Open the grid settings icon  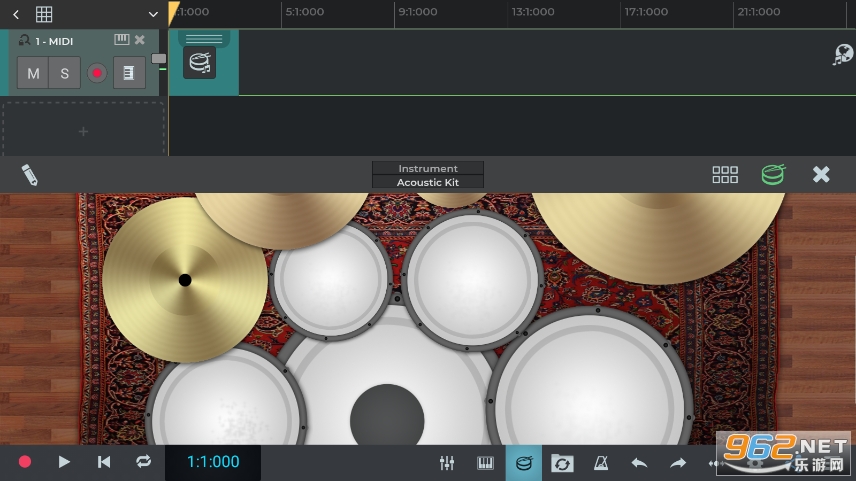click(x=44, y=14)
